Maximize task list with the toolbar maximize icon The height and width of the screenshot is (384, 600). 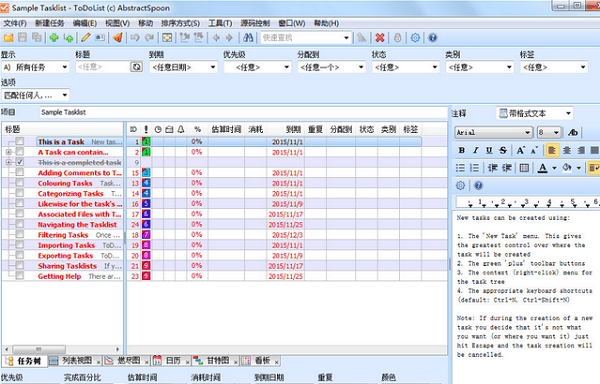167,37
